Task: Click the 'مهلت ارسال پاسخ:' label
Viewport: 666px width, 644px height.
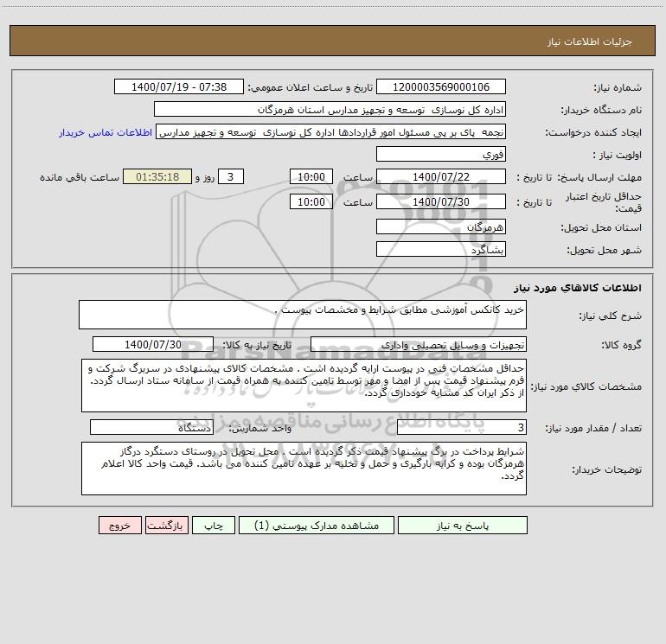Action: coord(599,177)
